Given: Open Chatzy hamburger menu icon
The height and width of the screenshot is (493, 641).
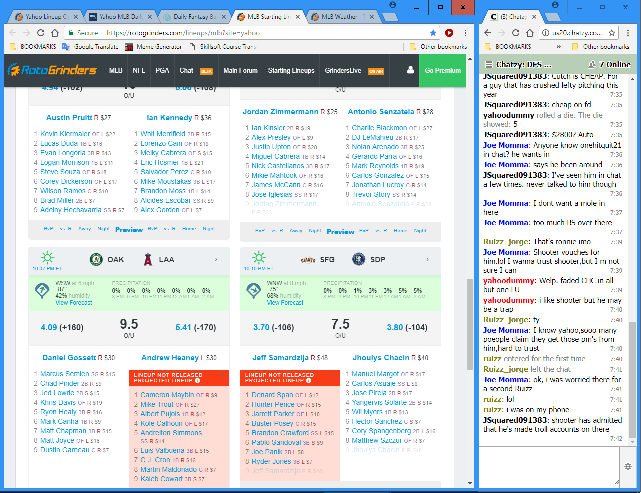Looking at the screenshot, I should (x=488, y=65).
